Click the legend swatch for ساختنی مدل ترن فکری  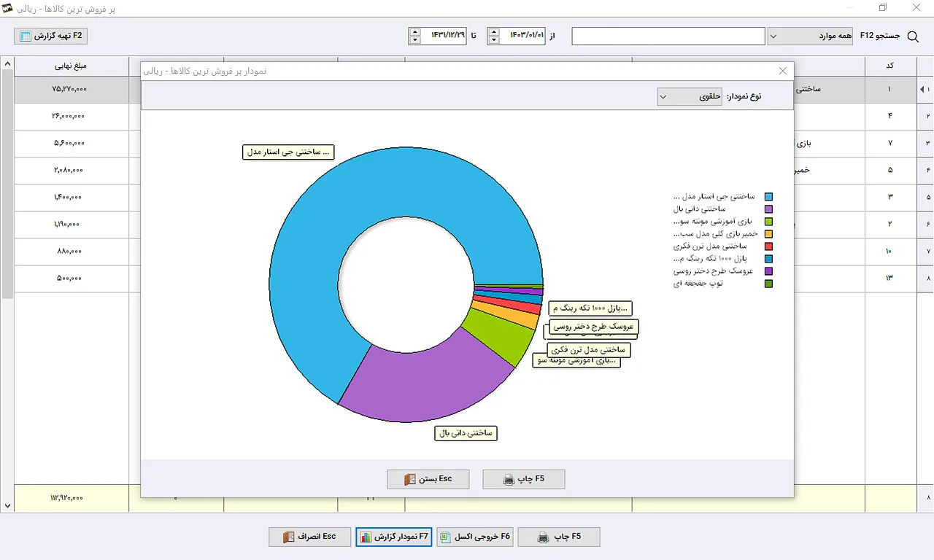pyautogui.click(x=768, y=246)
